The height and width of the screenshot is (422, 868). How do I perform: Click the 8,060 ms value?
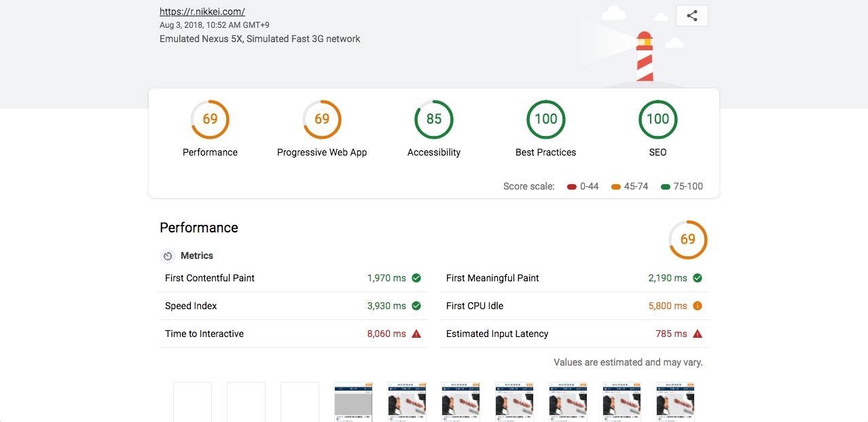386,334
